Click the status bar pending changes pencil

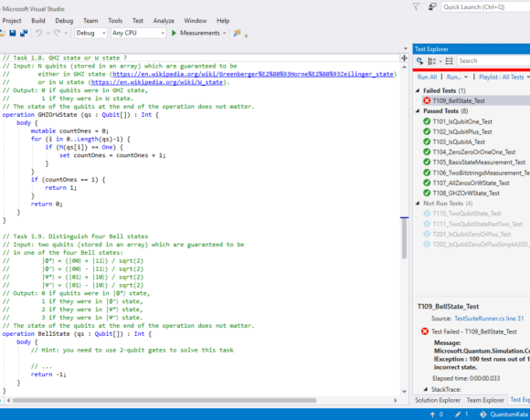[458, 415]
